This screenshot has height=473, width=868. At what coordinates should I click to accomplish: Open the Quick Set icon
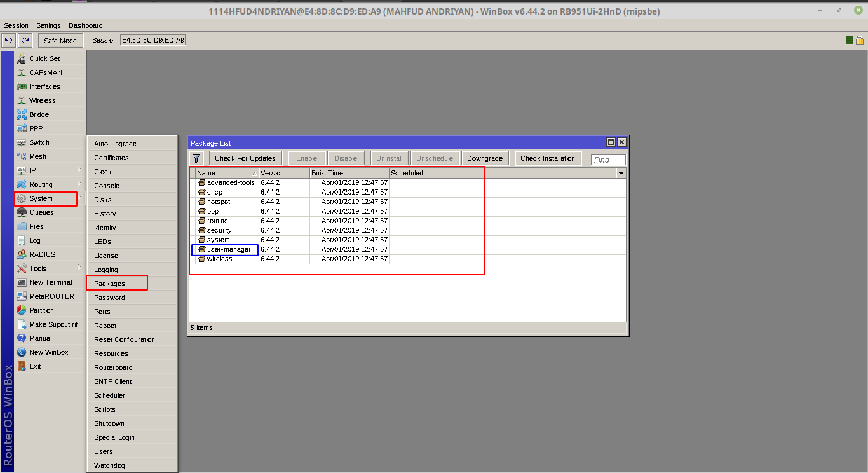pos(22,58)
